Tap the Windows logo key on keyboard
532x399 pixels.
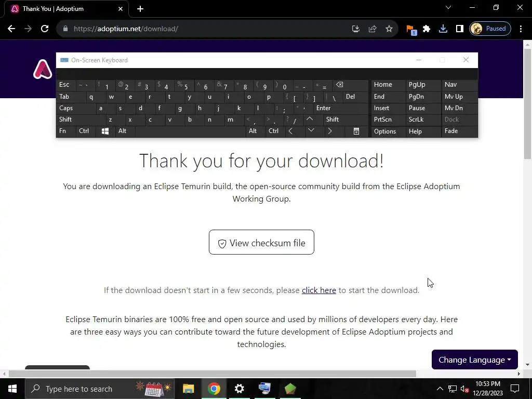(x=105, y=131)
